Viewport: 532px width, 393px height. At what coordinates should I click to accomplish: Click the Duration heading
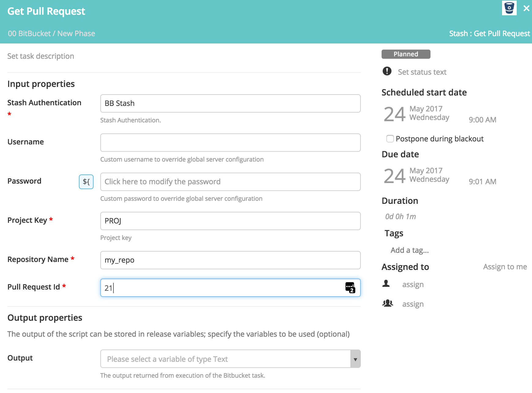click(x=400, y=201)
